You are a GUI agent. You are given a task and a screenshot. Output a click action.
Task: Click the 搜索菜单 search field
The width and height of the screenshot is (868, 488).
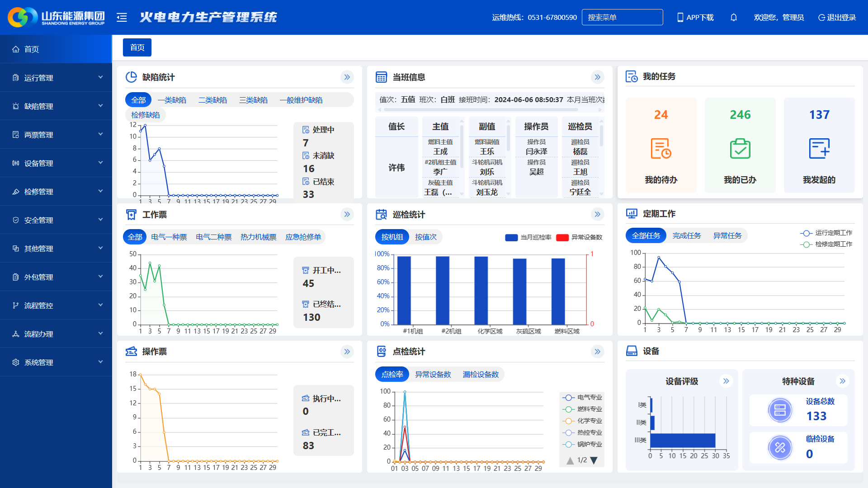tap(622, 17)
